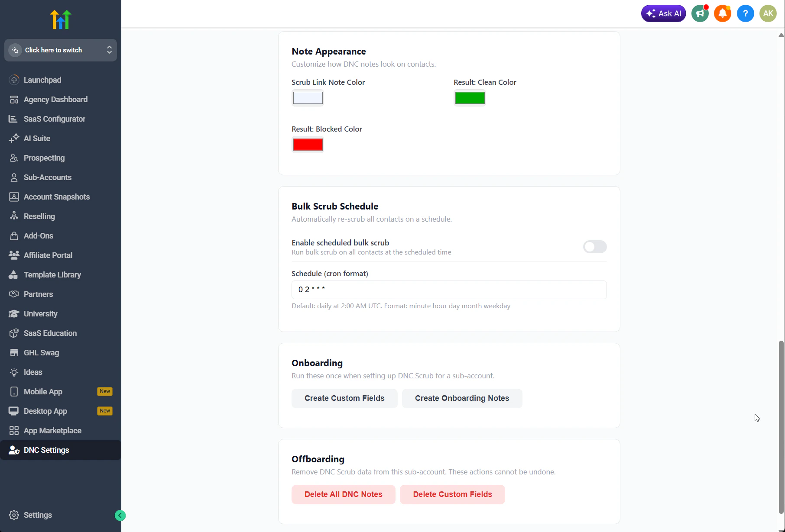Viewport: 785px width, 532px height.
Task: Open Account Snapshots page
Action: click(61, 197)
